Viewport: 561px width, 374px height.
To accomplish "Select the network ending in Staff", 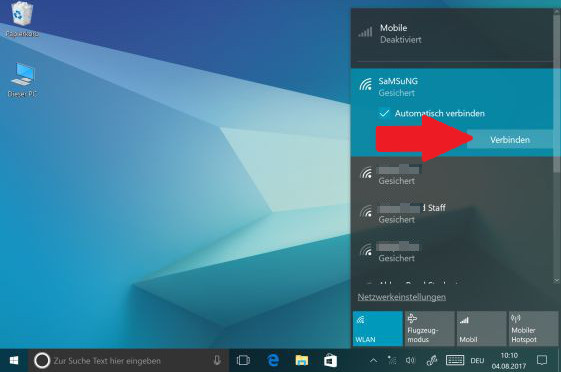I will pyautogui.click(x=452, y=213).
